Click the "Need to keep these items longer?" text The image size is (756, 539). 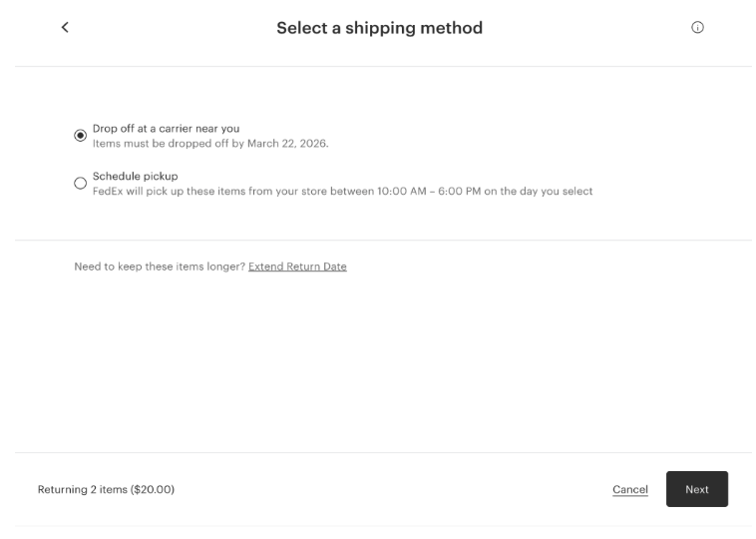pyautogui.click(x=160, y=267)
